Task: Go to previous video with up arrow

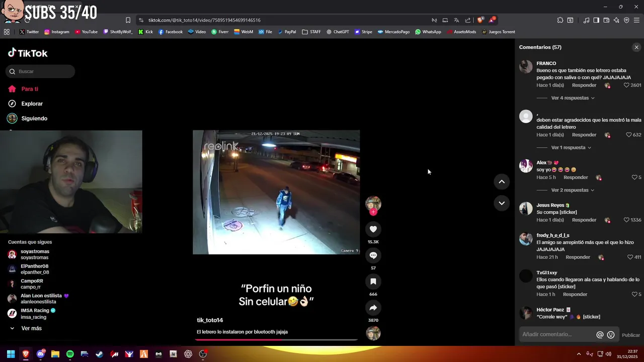Action: click(x=502, y=182)
